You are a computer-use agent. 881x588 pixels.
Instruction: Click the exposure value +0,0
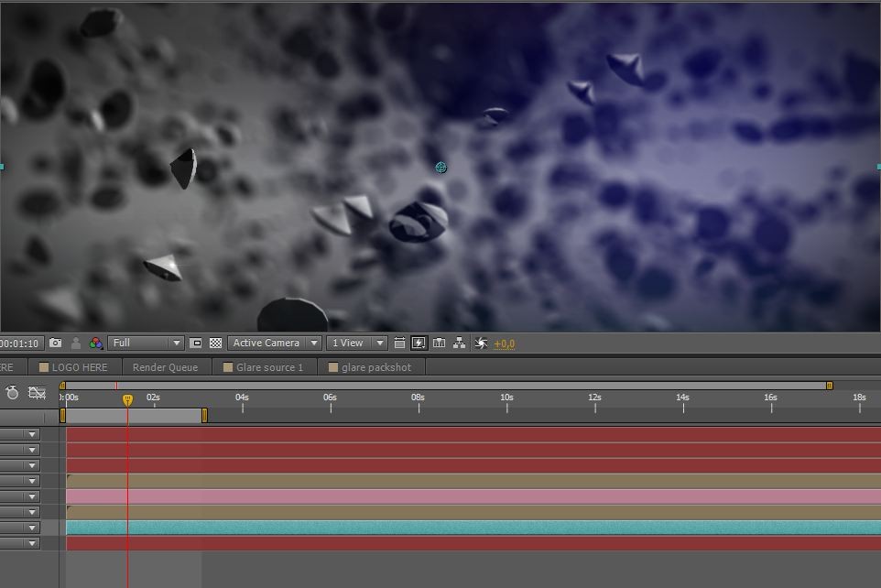coord(504,343)
